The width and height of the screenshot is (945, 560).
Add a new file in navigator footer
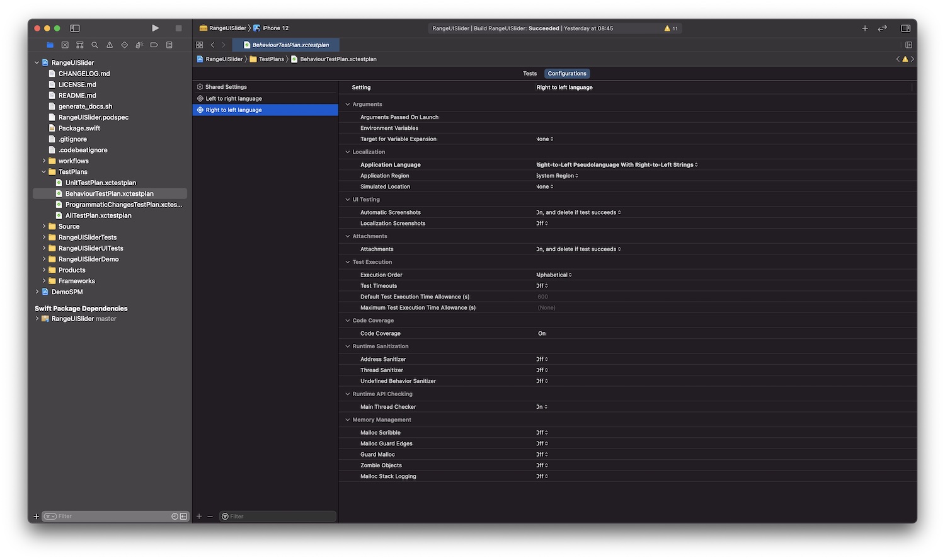pos(36,517)
